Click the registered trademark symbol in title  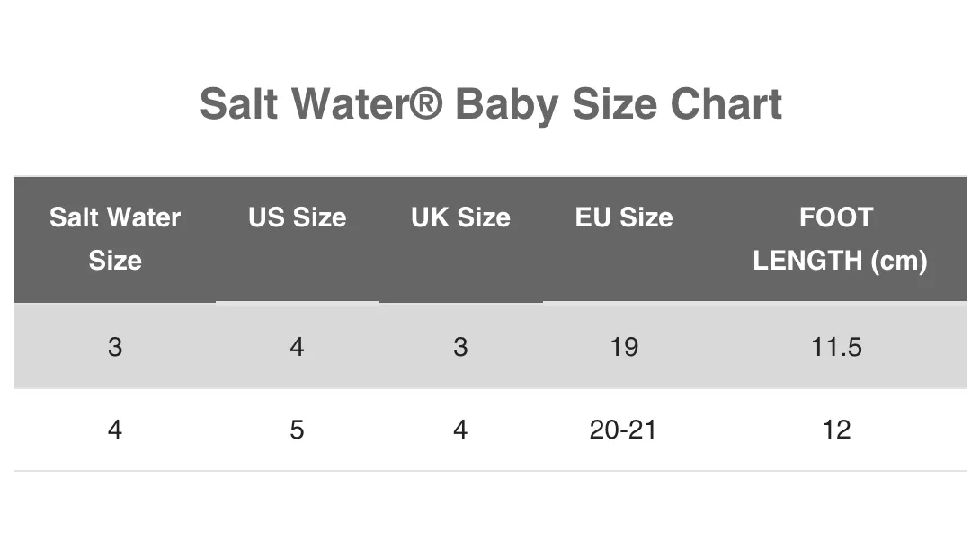[426, 102]
